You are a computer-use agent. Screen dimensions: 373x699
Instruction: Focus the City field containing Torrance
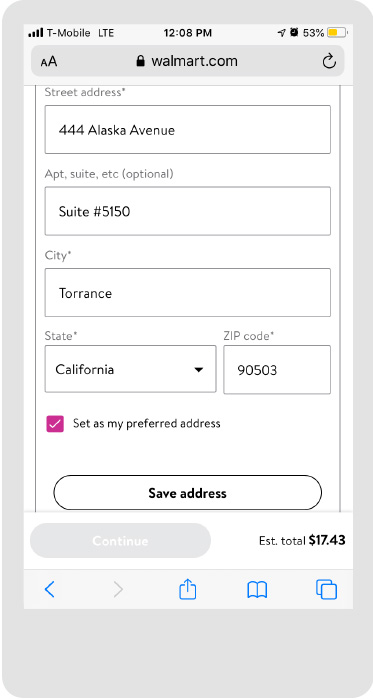188,293
